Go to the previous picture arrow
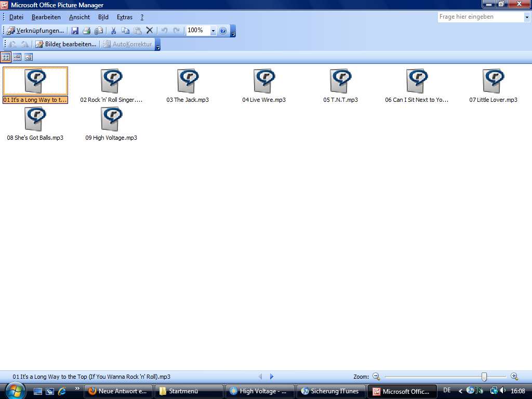The image size is (532, 399). tap(260, 376)
